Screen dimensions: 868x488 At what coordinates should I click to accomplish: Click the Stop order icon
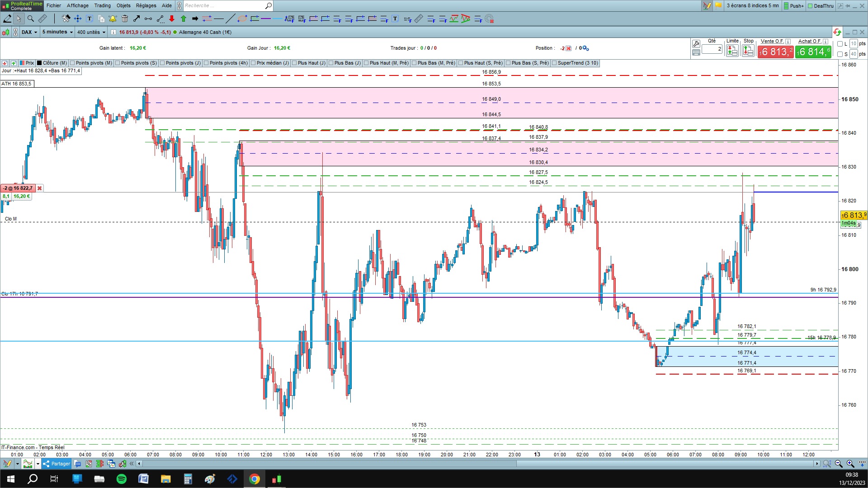[x=748, y=50]
